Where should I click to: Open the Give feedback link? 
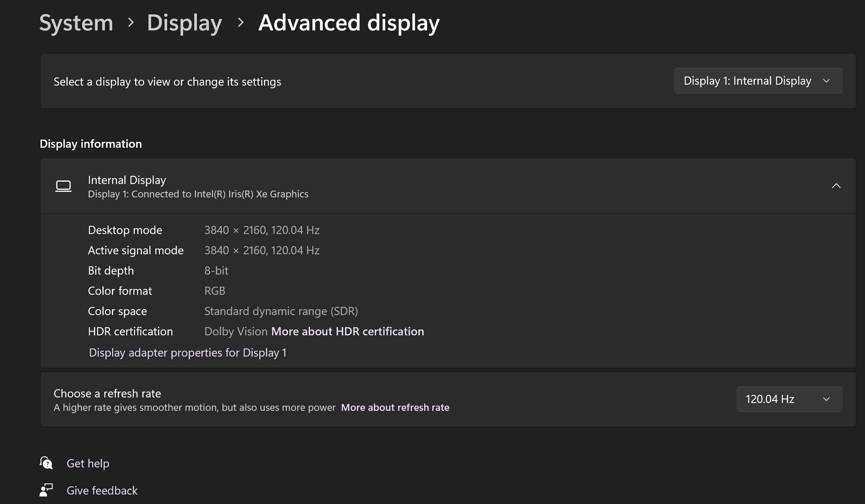[x=102, y=491]
